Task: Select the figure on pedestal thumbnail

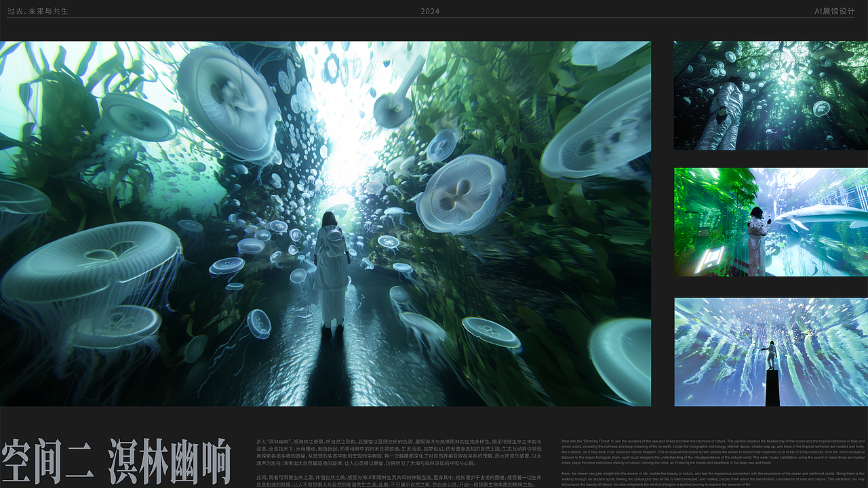Action: click(771, 352)
